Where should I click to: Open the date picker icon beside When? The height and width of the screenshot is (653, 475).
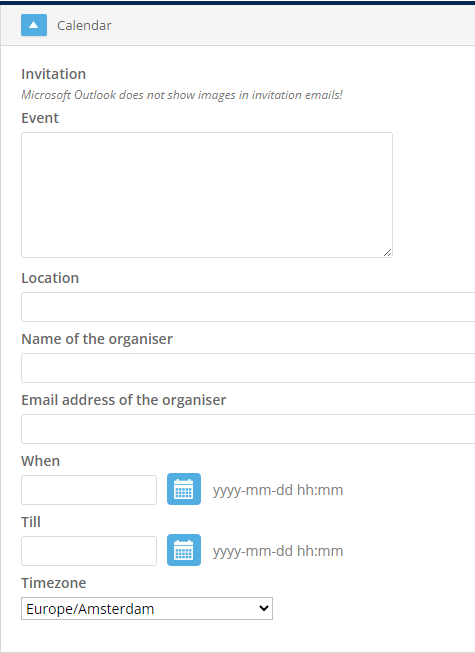tap(184, 489)
